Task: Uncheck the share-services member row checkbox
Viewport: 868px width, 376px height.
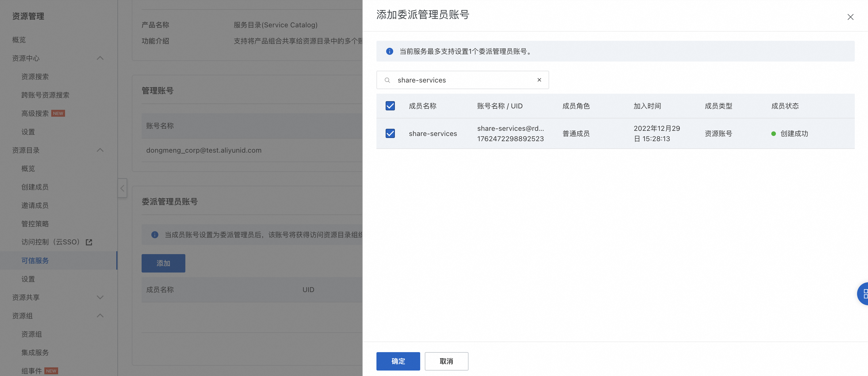Action: [390, 133]
